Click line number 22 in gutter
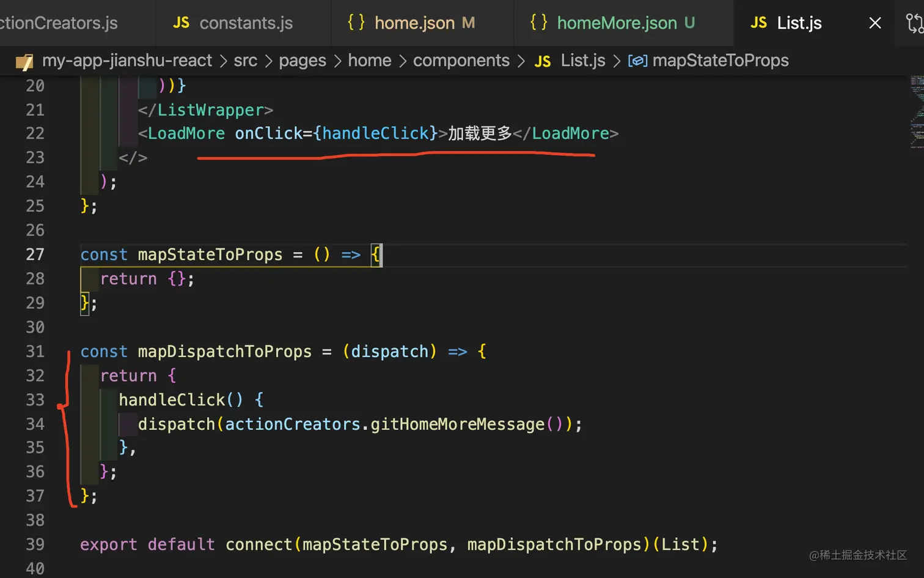This screenshot has width=924, height=578. [35, 133]
